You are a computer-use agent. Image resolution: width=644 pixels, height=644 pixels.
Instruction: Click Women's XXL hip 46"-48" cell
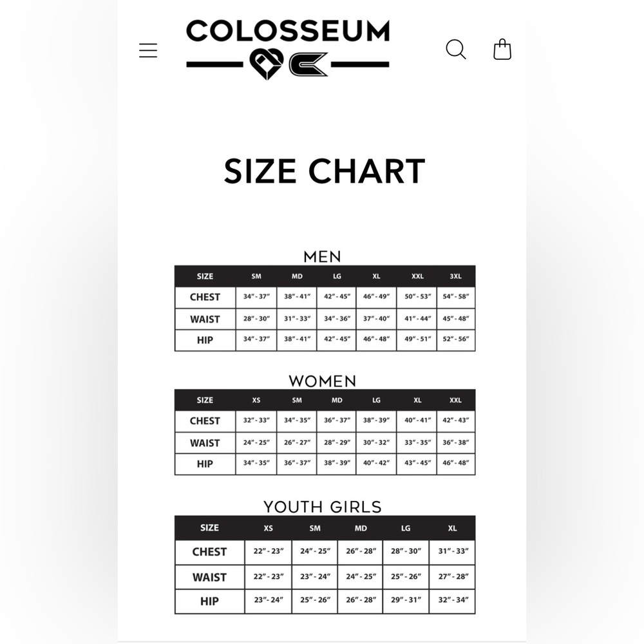[455, 463]
